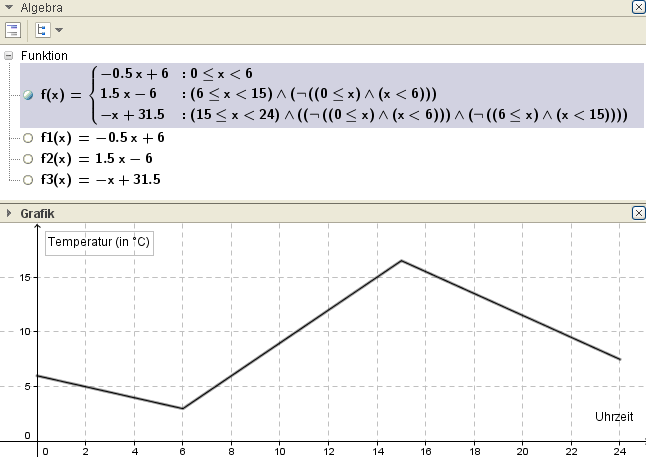Screen dimensions: 646x457
Task: Click the graph's peak vertex at x=15
Action: (401, 261)
